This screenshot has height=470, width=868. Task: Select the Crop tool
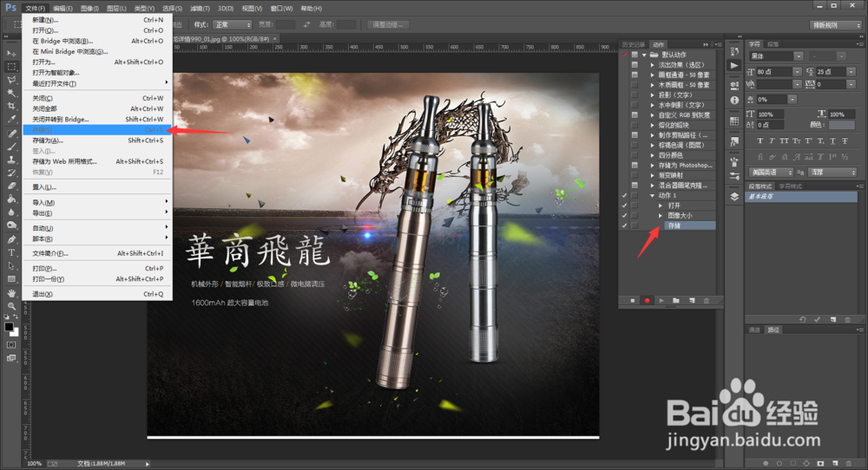[x=11, y=106]
